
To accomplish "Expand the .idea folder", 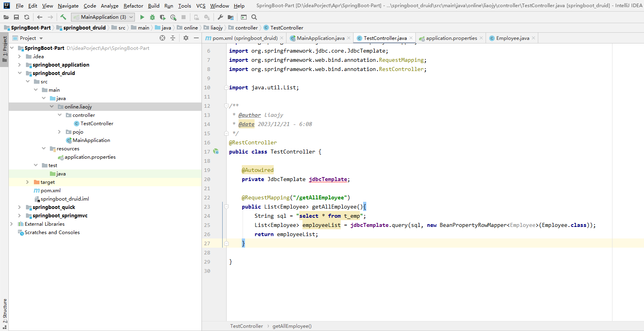I will click(20, 56).
